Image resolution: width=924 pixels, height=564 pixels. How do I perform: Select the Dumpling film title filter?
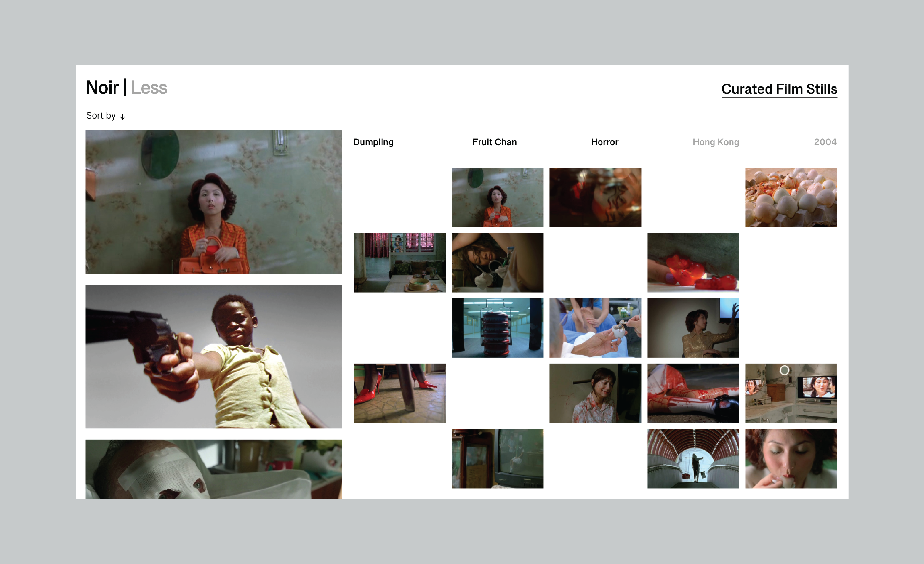pyautogui.click(x=373, y=142)
